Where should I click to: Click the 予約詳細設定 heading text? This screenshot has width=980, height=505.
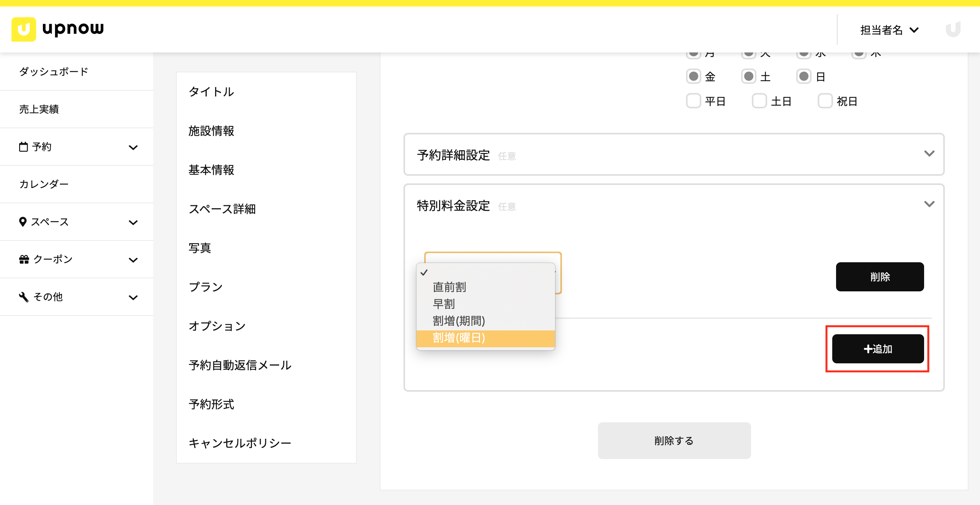pos(454,155)
